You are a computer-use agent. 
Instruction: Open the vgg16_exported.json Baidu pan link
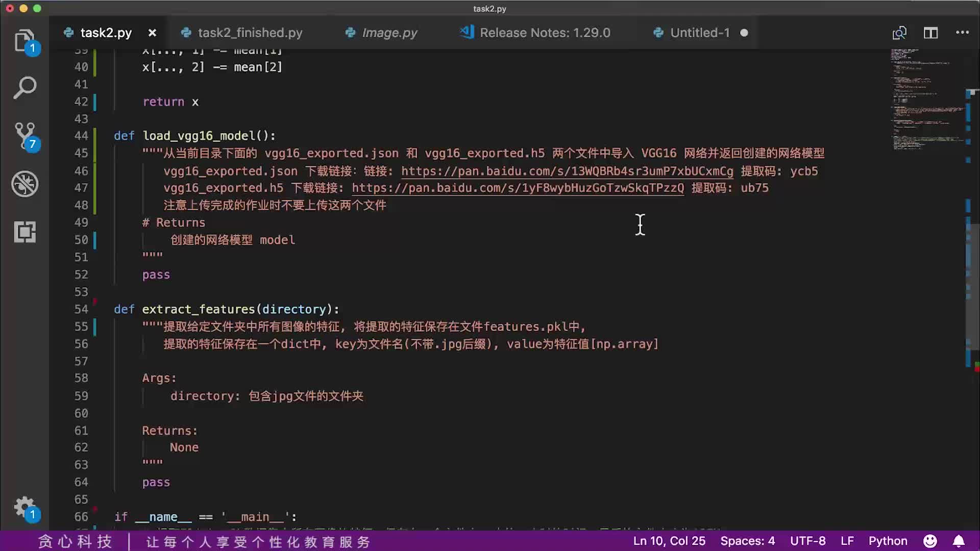click(567, 171)
